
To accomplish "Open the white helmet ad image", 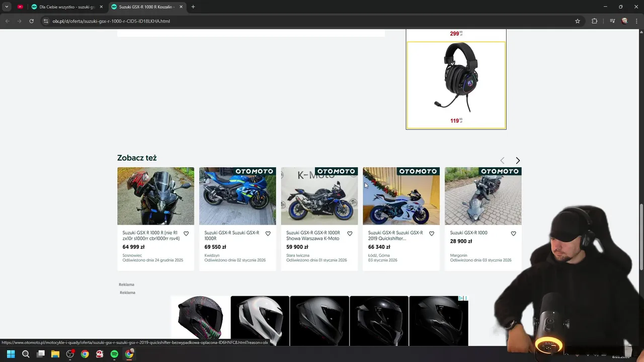I will (x=260, y=321).
